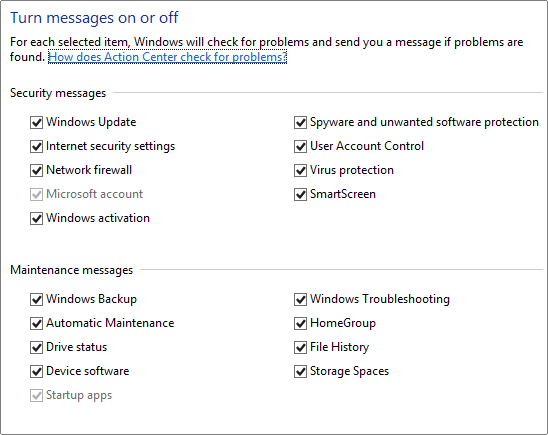Toggle Storage Spaces checkbox
Screen dimensions: 548x435
click(300, 371)
